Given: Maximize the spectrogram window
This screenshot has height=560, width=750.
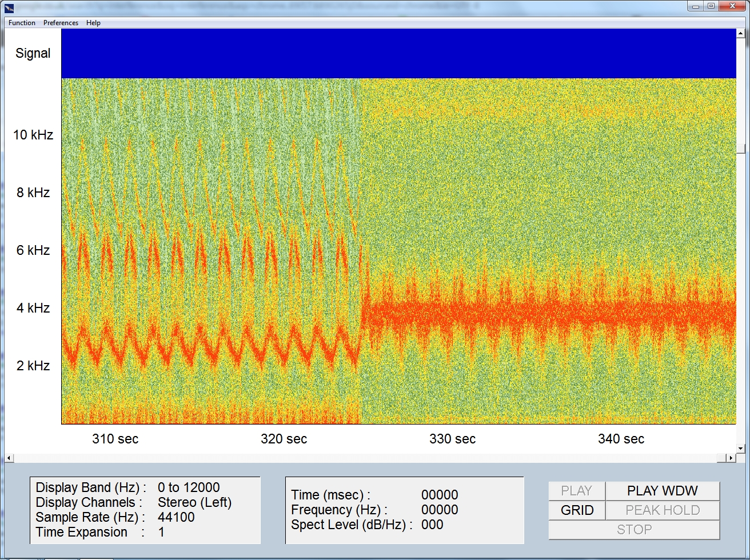Looking at the screenshot, I should [711, 6].
